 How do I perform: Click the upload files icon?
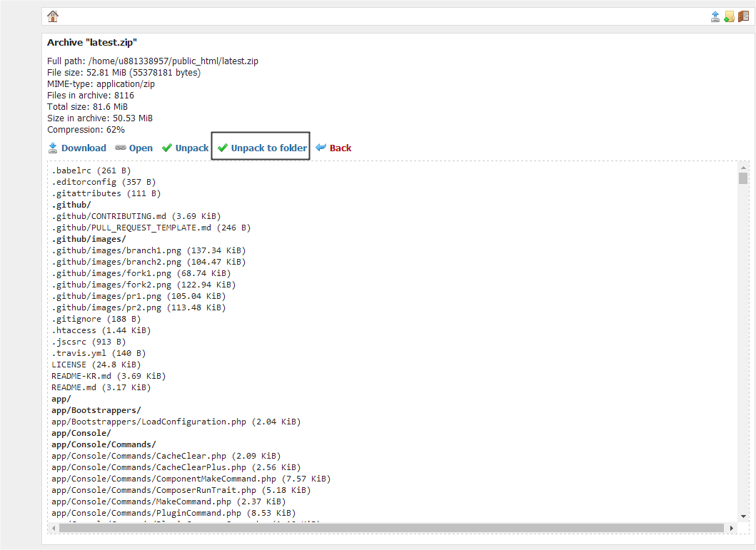[x=715, y=17]
